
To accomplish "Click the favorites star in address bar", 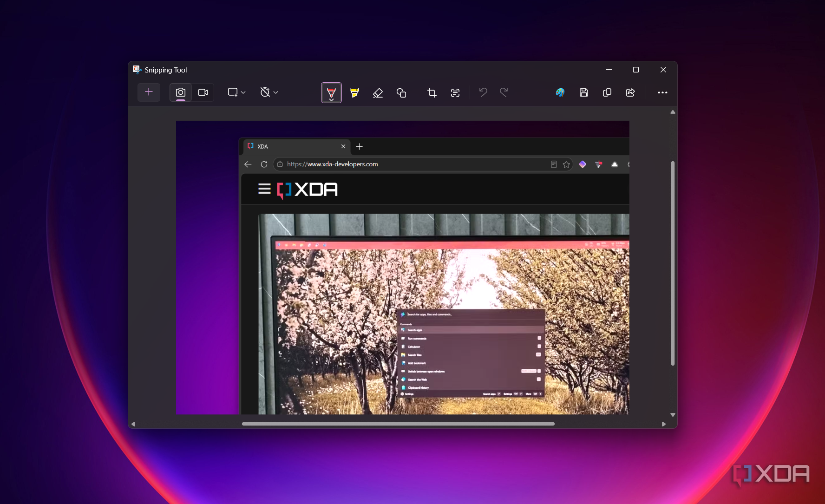I will [x=566, y=164].
